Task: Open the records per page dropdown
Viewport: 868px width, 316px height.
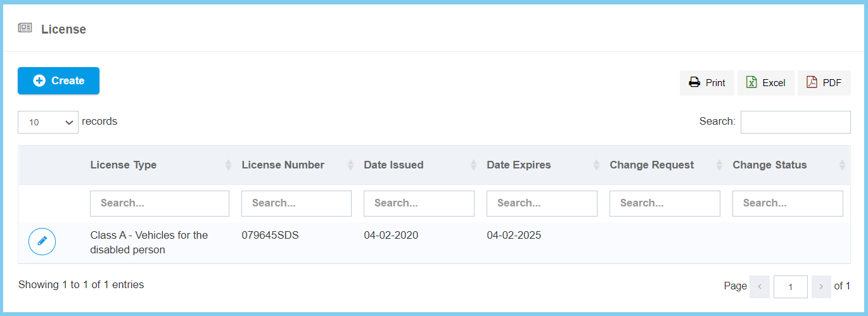Action: [48, 122]
